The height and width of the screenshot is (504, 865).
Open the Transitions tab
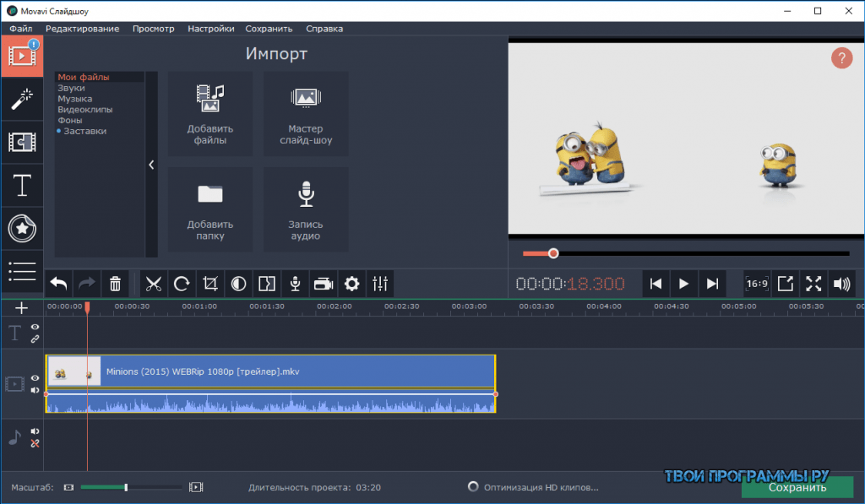[x=21, y=143]
